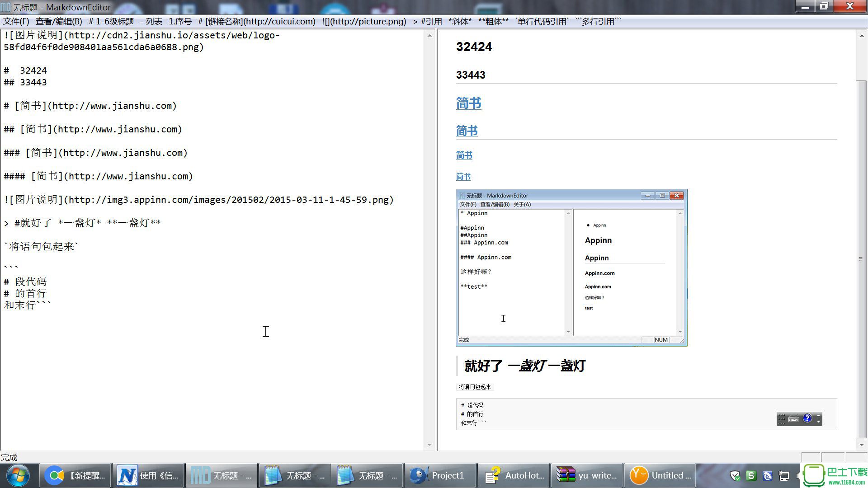Insert blockquote with '> #引用'
868x488 pixels.
[428, 21]
